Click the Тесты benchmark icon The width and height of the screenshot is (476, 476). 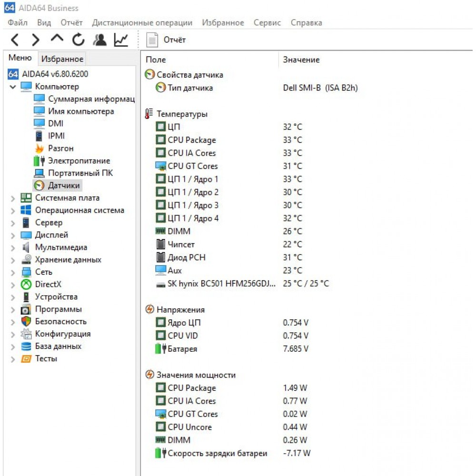point(26,359)
